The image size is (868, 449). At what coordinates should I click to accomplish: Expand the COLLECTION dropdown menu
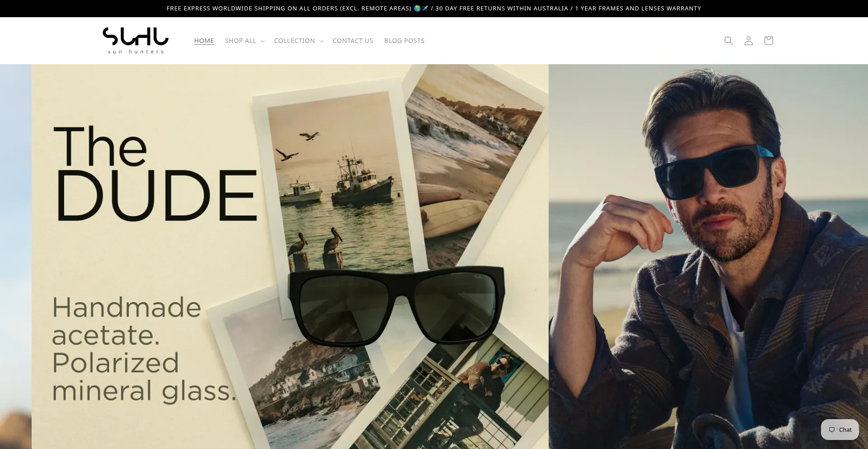(x=298, y=41)
